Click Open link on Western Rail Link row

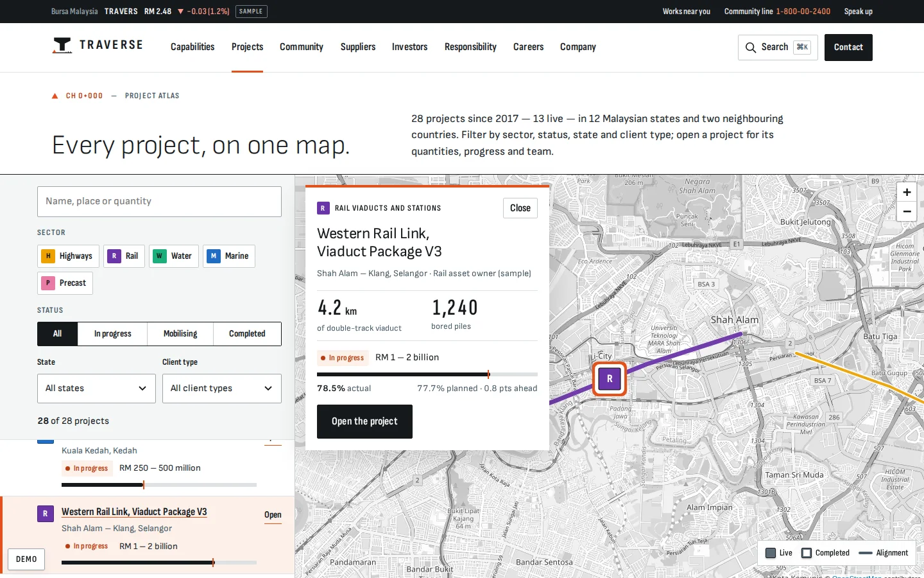pos(273,515)
